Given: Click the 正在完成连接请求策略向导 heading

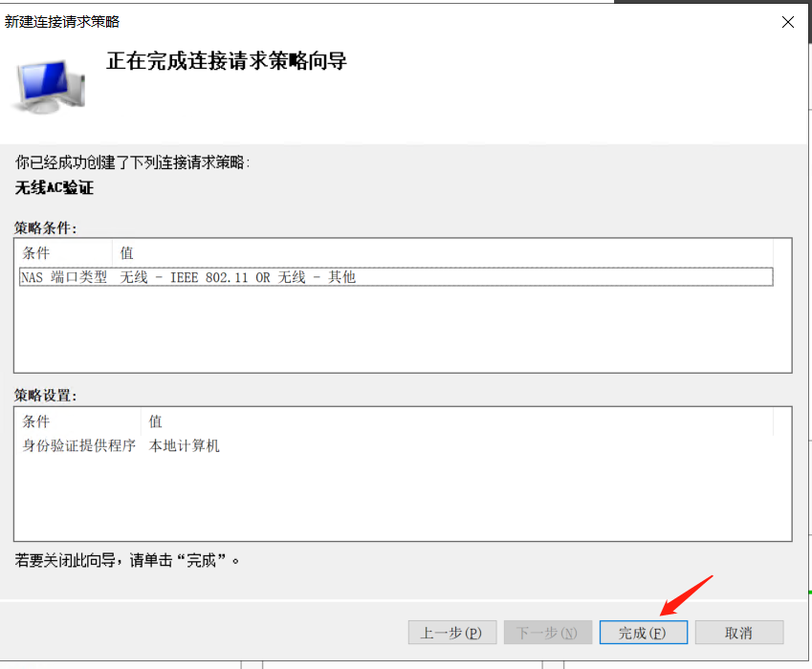Looking at the screenshot, I should [x=227, y=61].
